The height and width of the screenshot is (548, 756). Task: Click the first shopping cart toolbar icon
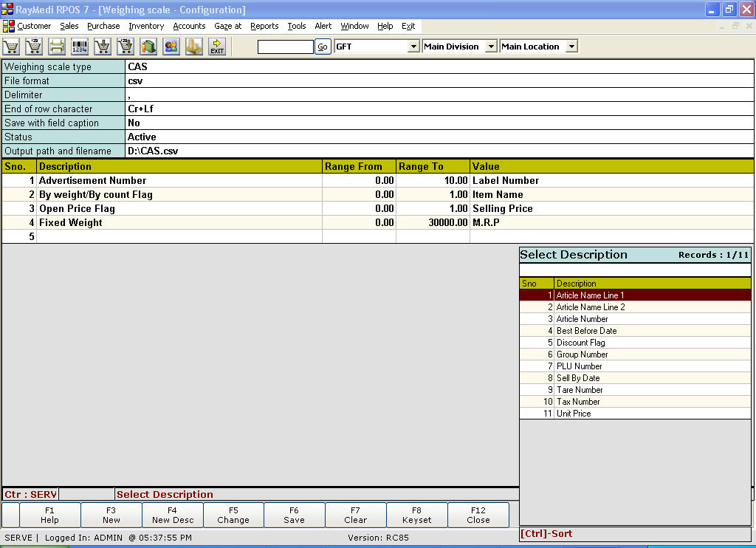click(11, 47)
